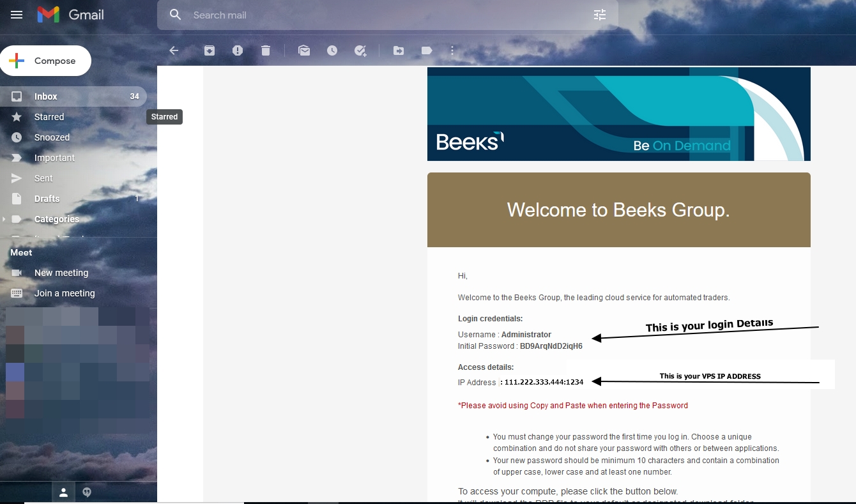
Task: Open the Inbox folder
Action: [73, 96]
